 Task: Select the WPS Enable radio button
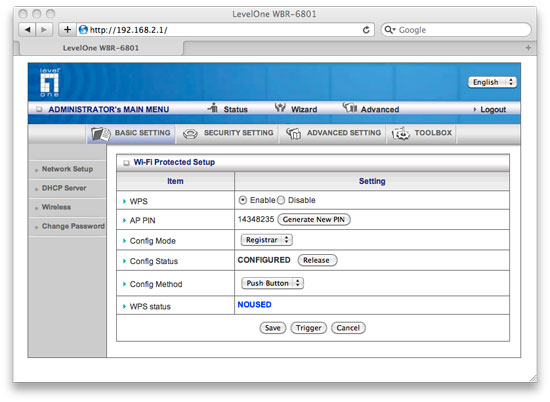tap(242, 200)
